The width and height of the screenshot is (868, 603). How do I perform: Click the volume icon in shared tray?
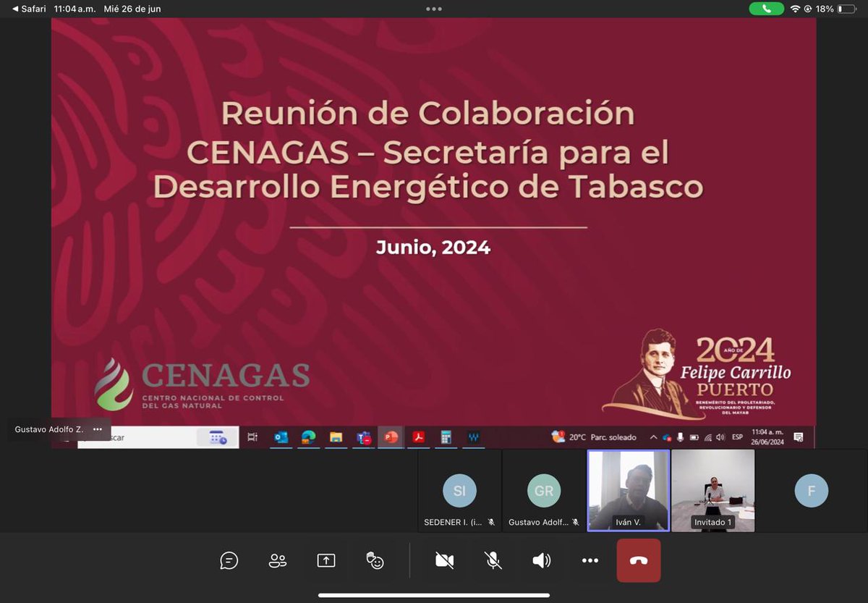tap(721, 437)
